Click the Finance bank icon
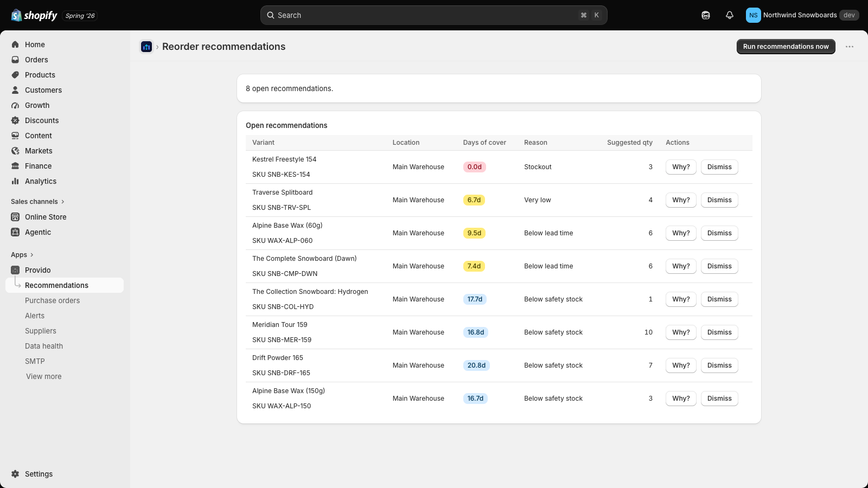Image resolution: width=868 pixels, height=488 pixels. tap(15, 166)
